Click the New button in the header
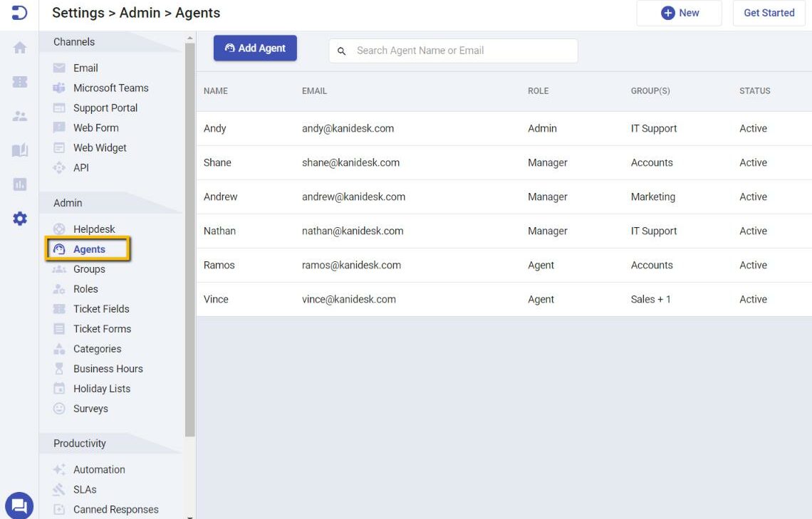This screenshot has height=519, width=812. pos(679,12)
